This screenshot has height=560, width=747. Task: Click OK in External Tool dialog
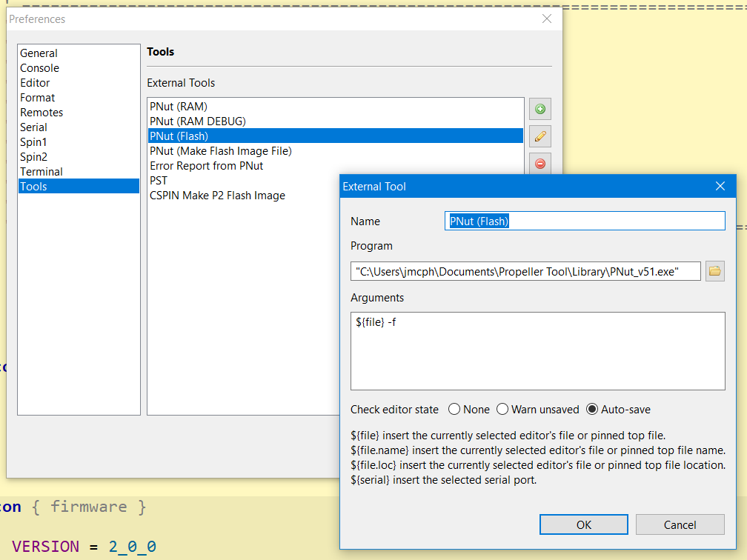pyautogui.click(x=584, y=524)
